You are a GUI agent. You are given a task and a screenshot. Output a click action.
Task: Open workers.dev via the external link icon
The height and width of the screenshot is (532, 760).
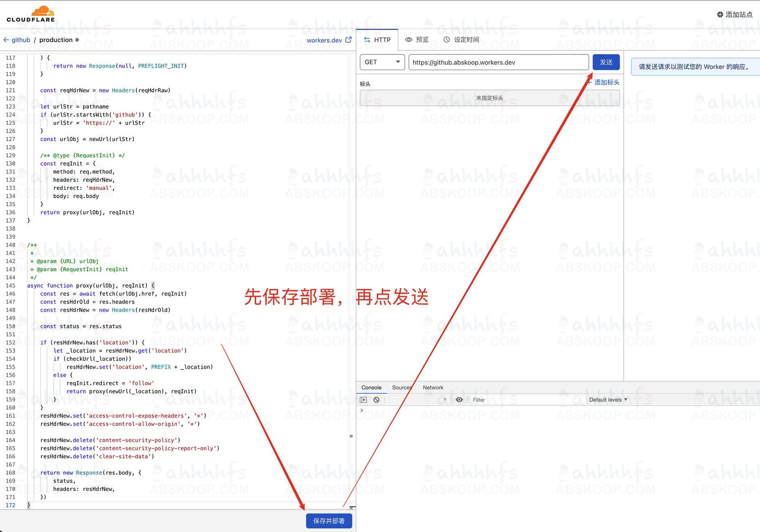tap(348, 40)
